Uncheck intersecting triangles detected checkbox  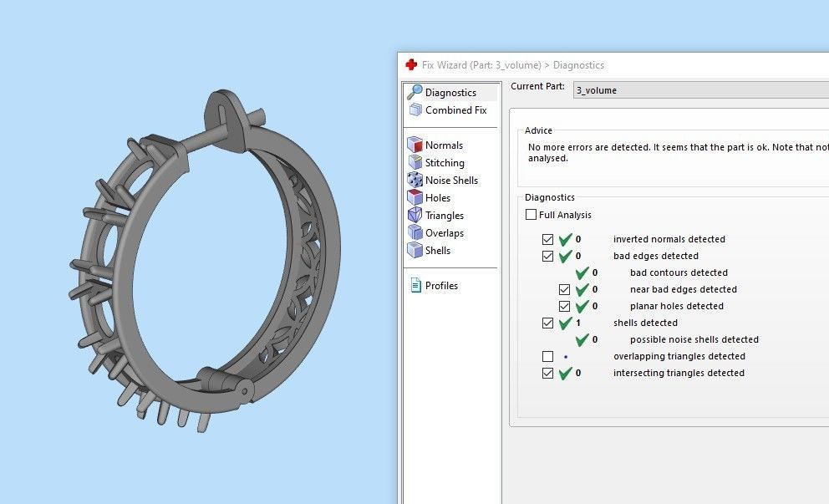(x=547, y=373)
